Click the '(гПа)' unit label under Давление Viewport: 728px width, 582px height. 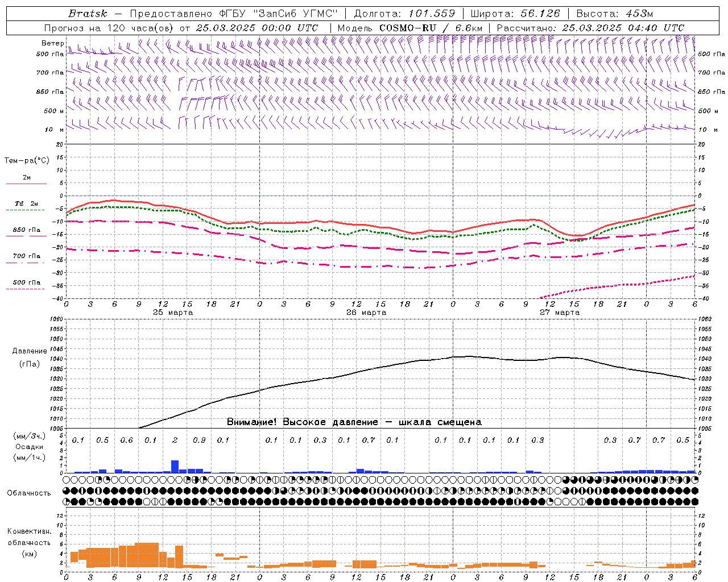[30, 364]
